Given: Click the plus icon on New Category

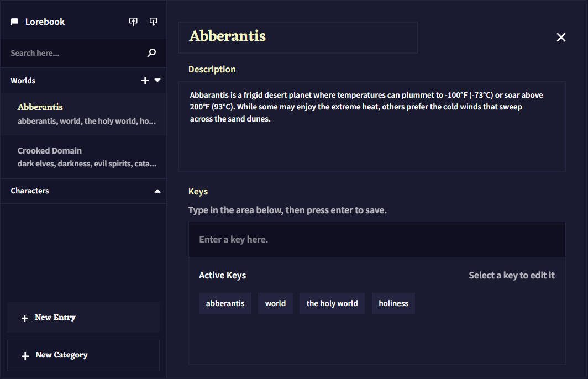Looking at the screenshot, I should click(24, 355).
